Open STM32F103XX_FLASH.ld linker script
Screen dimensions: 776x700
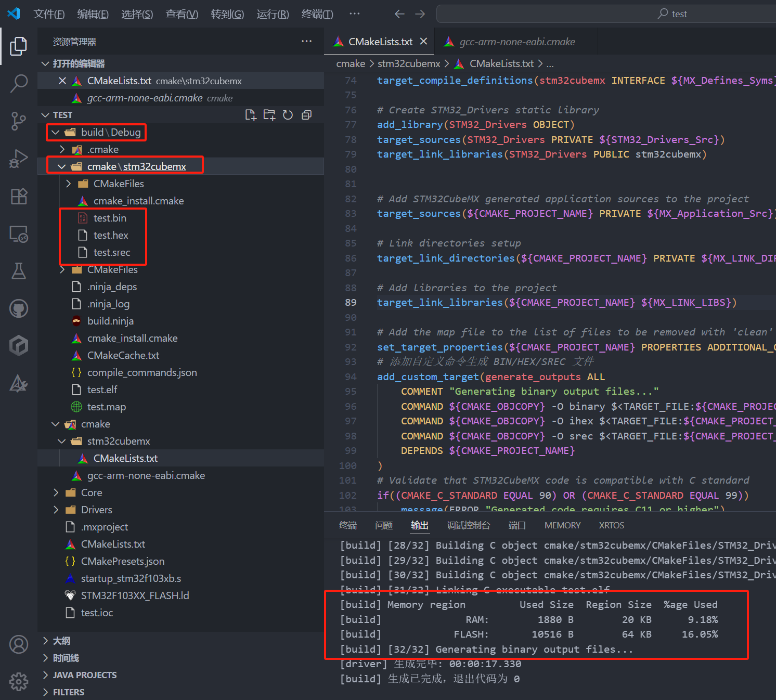pos(180,595)
